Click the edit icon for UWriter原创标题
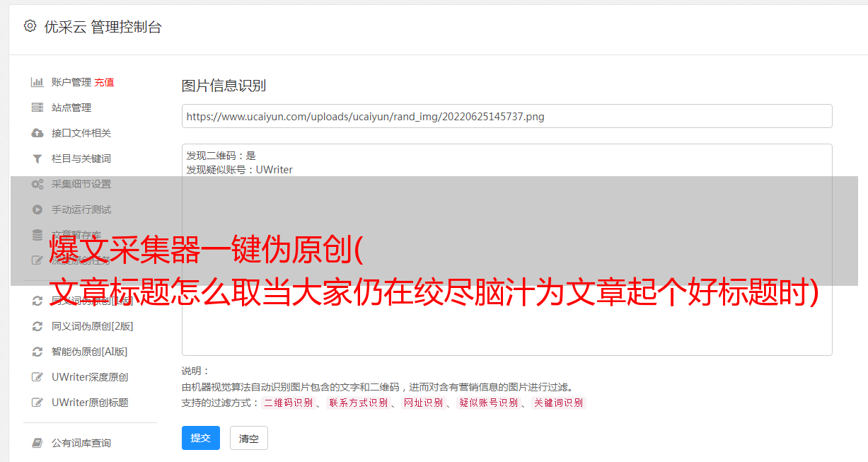 [37, 403]
